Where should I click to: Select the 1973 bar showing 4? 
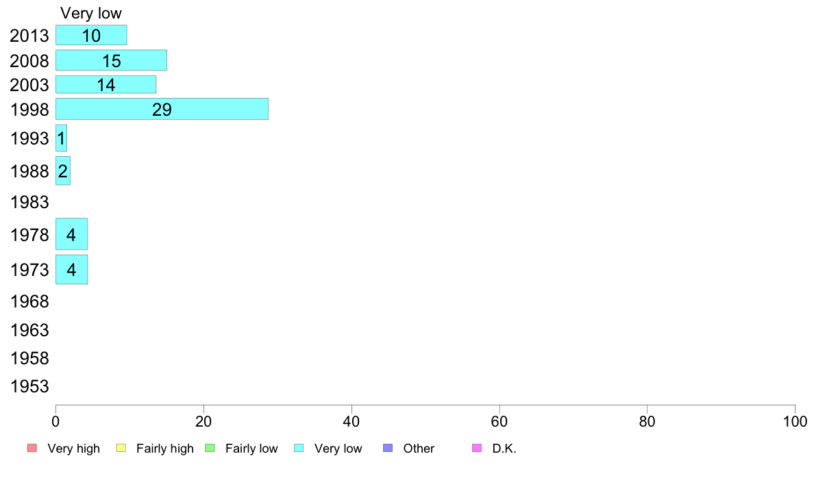coord(72,269)
